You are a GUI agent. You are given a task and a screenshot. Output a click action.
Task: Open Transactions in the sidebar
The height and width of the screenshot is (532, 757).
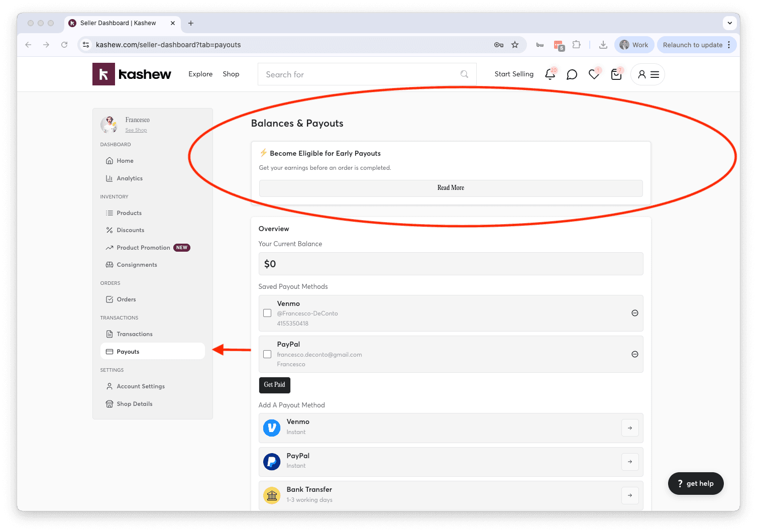tap(153, 334)
